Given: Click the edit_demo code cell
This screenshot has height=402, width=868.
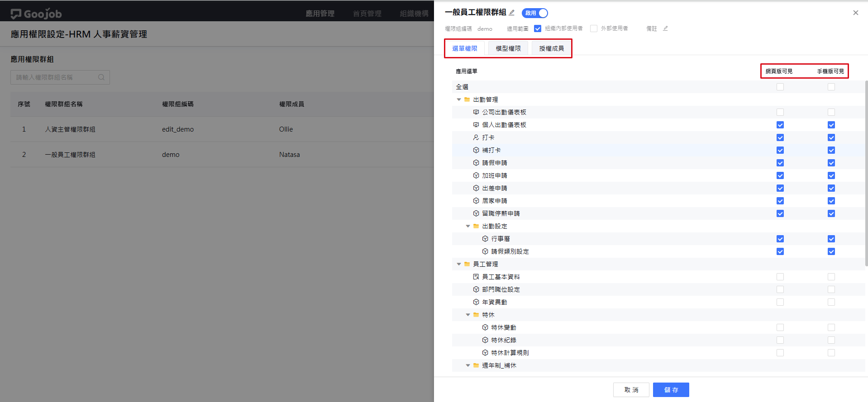Looking at the screenshot, I should (x=178, y=129).
